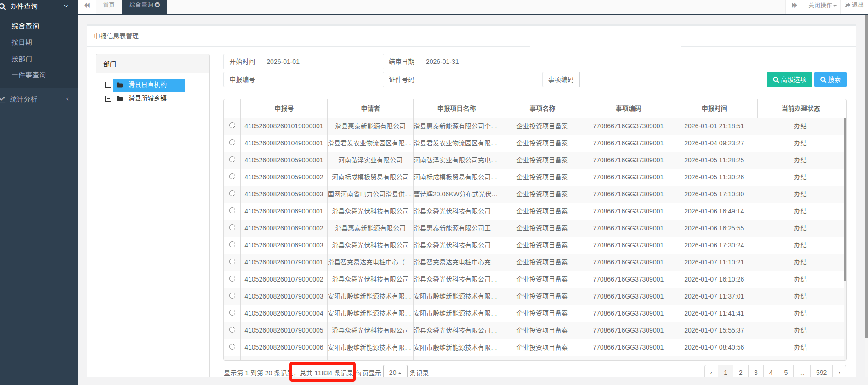Open the 按日期 sidebar menu item
Image resolution: width=868 pixels, height=385 pixels.
click(x=22, y=42)
